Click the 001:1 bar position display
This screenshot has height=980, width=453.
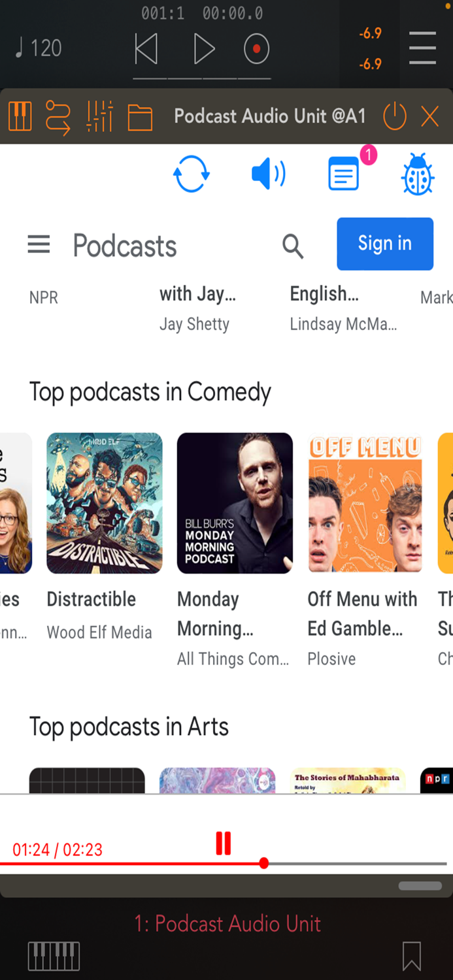(x=163, y=13)
